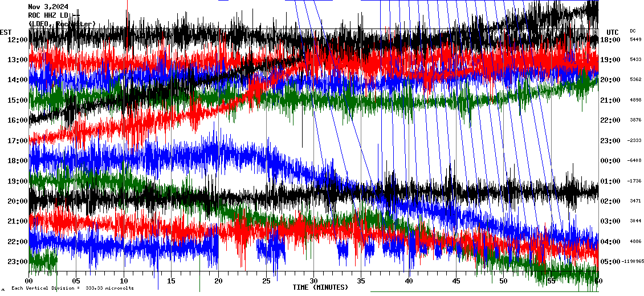Click the UTC time zone header

click(613, 32)
